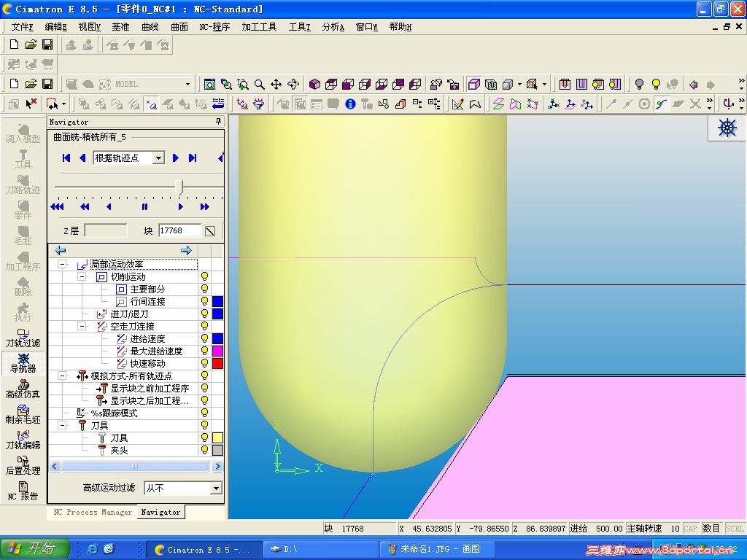Click the New file icon in top toolbar

[15, 44]
